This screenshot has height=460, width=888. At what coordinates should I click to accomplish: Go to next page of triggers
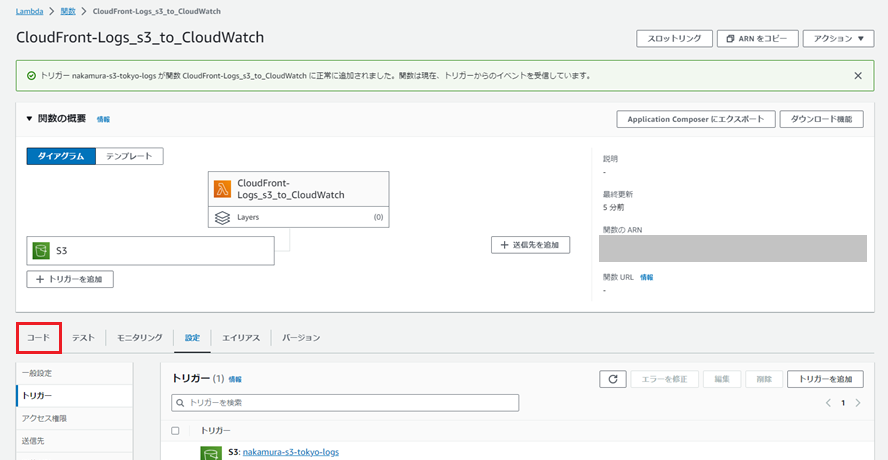[x=857, y=403]
